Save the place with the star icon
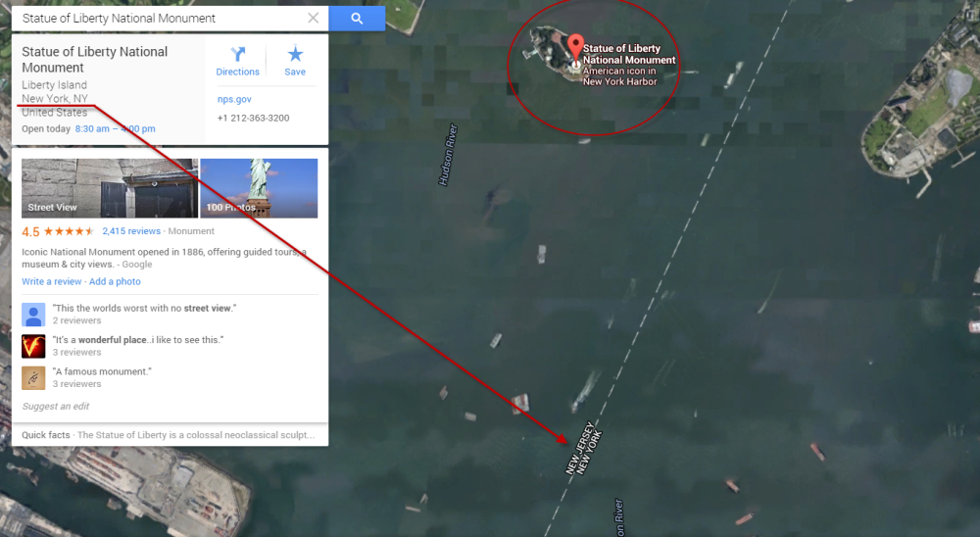 (x=295, y=62)
